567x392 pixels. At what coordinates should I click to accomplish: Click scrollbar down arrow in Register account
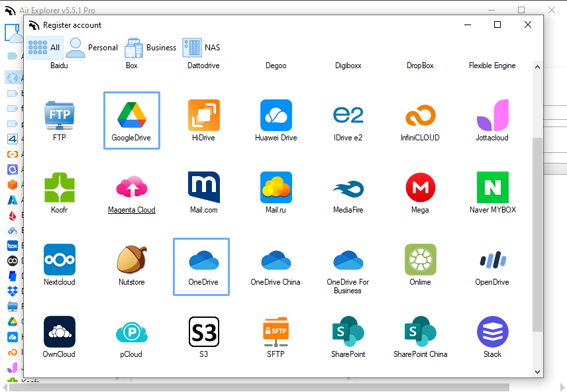(x=537, y=371)
